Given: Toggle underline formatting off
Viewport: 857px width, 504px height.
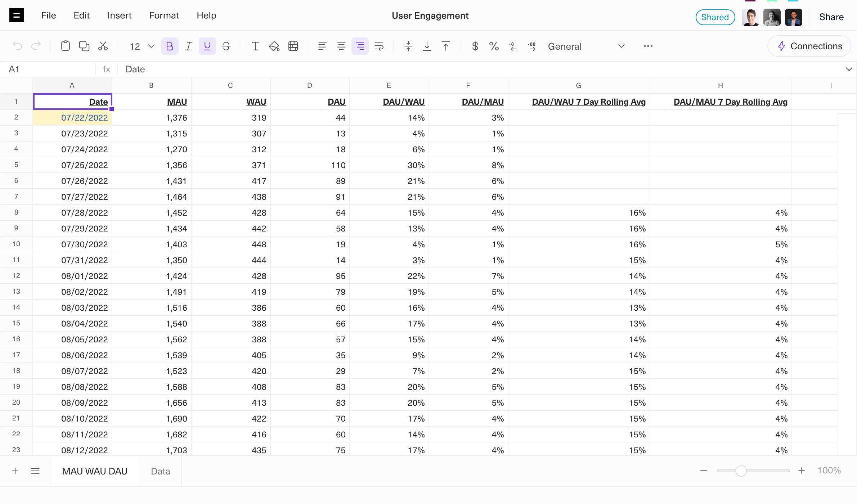Looking at the screenshot, I should 207,46.
